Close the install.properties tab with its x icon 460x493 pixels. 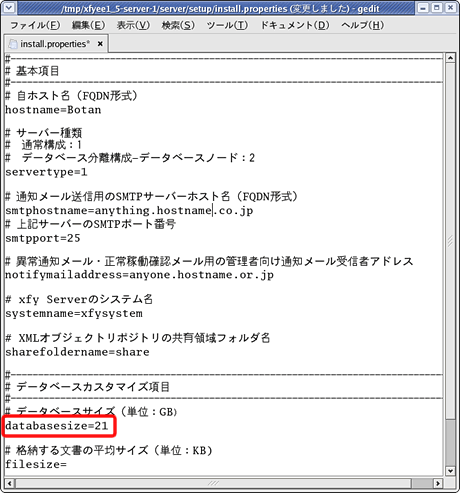100,44
